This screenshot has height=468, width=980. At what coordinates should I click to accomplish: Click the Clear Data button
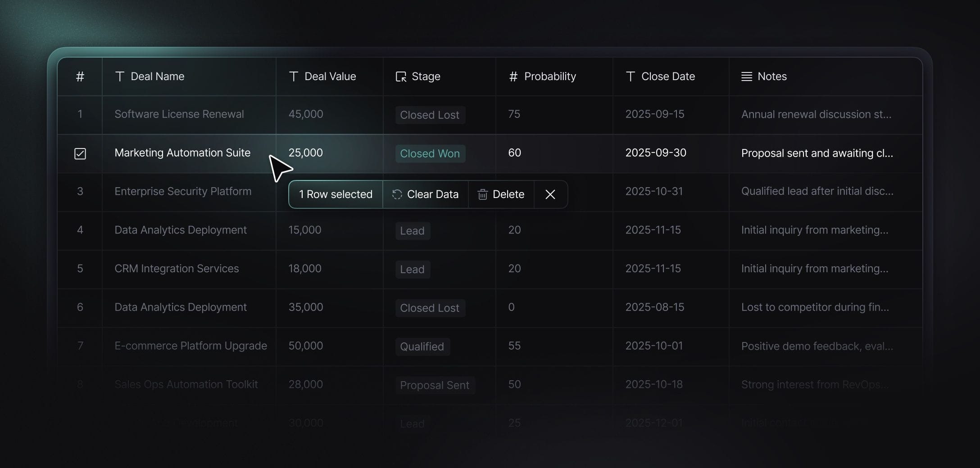(425, 194)
